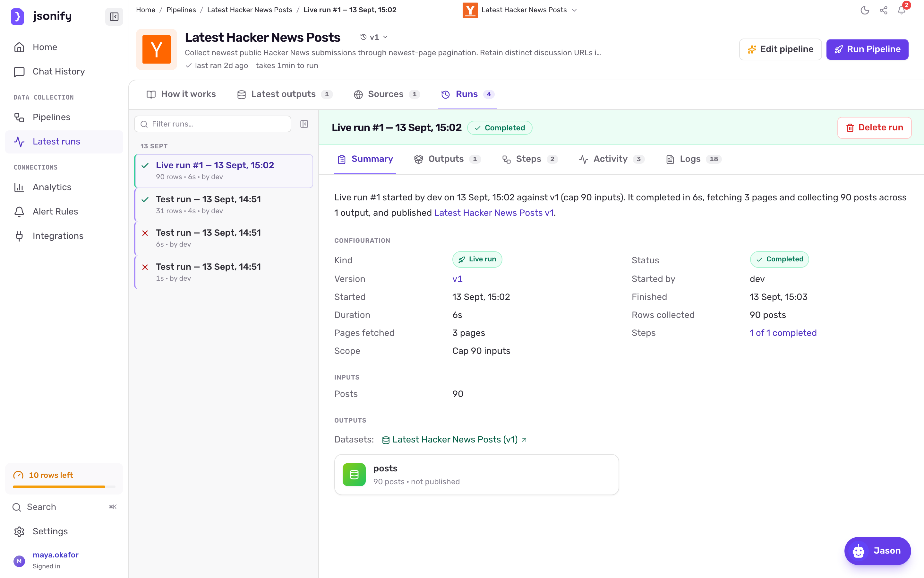Viewport: 924px width, 578px height.
Task: Expand the Latest Hacker News Posts pipeline switcher
Action: tap(520, 10)
